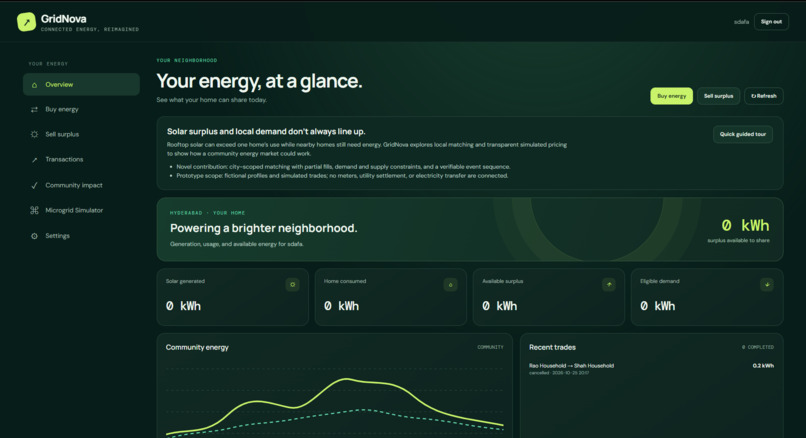Click the Recent trades heading
Viewport: 806px width, 438px height.
(552, 348)
